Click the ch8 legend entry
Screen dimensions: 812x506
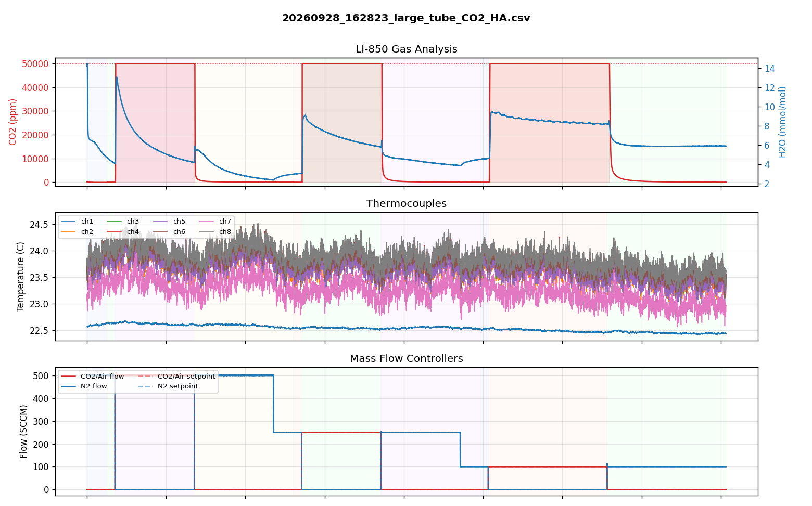click(215, 232)
